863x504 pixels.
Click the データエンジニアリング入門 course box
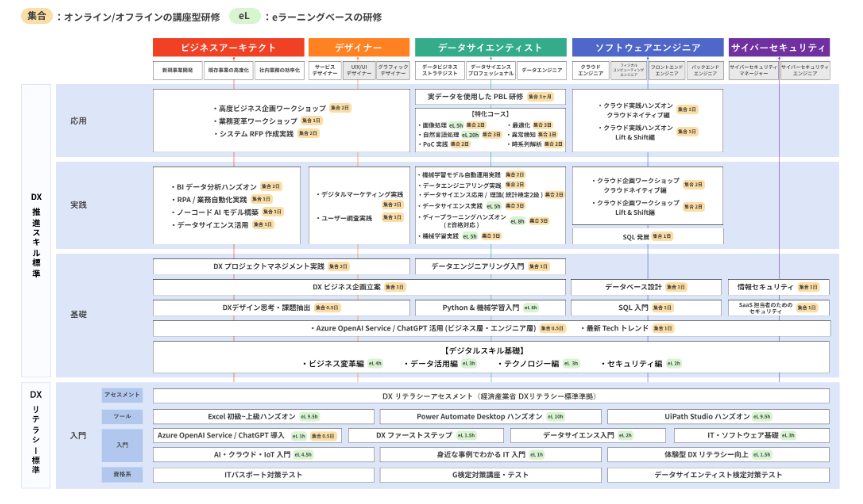pyautogui.click(x=490, y=267)
